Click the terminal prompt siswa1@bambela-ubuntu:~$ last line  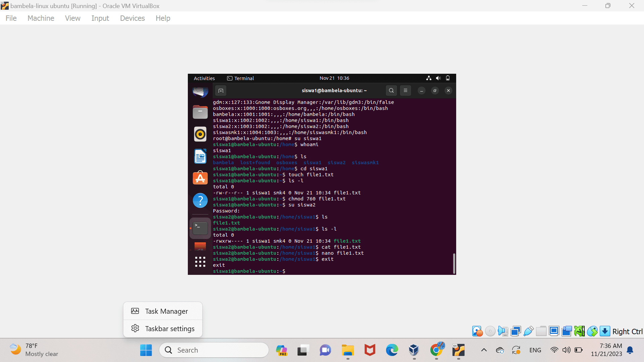(249, 271)
